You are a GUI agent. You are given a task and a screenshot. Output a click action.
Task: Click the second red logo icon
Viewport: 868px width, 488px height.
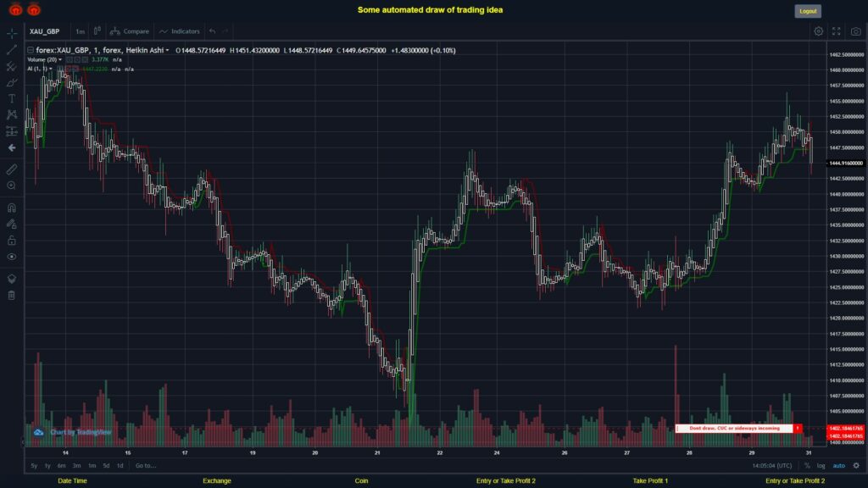[34, 9]
